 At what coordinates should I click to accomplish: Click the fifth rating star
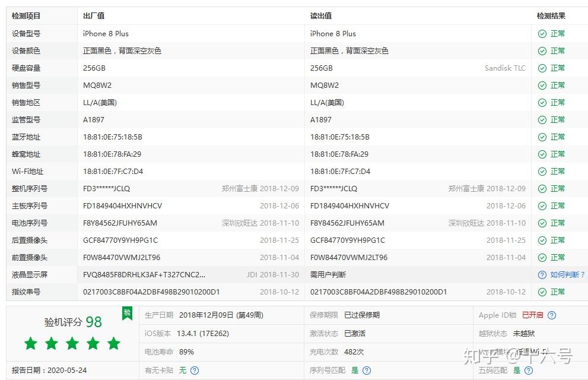click(114, 343)
